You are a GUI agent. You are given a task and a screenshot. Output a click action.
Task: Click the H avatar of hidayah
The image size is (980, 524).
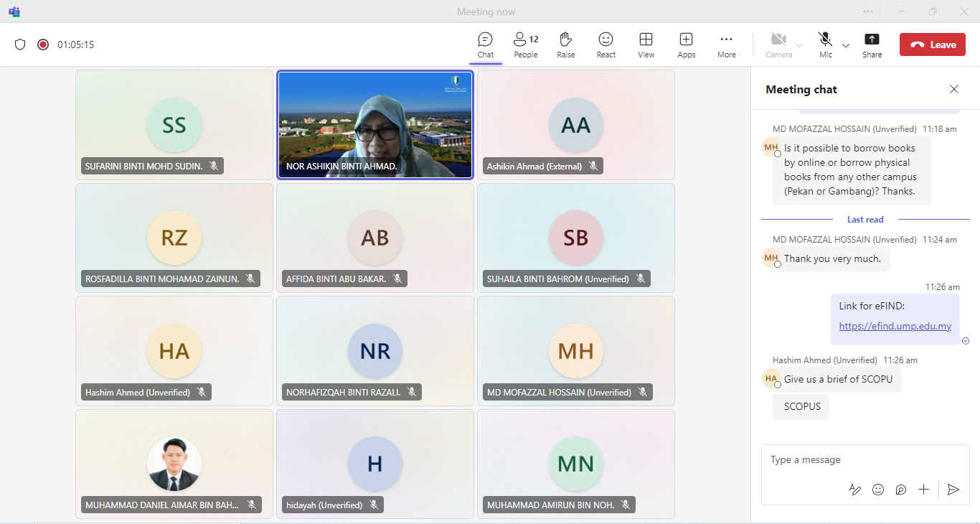coord(375,464)
